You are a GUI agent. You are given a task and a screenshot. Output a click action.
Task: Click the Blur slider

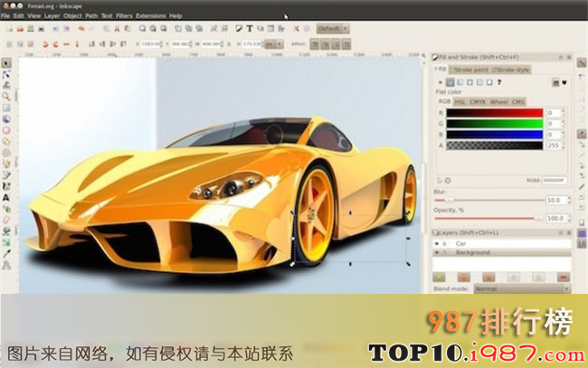(489, 200)
